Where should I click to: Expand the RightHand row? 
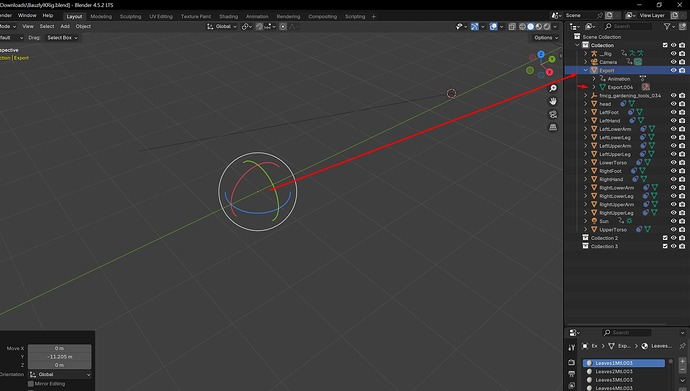click(x=586, y=179)
